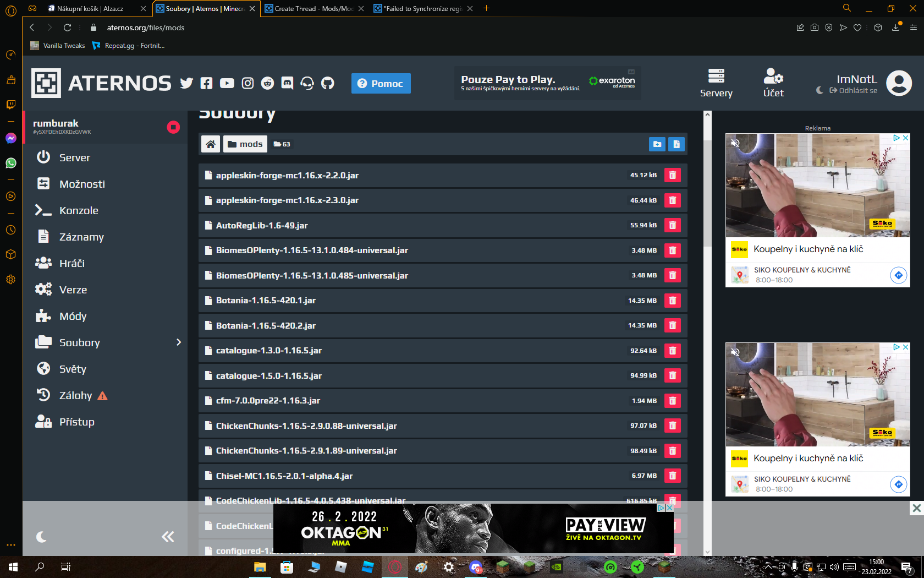The height and width of the screenshot is (578, 924).
Task: Delete Botania-1.16.5-420.1.jar
Action: (x=672, y=301)
